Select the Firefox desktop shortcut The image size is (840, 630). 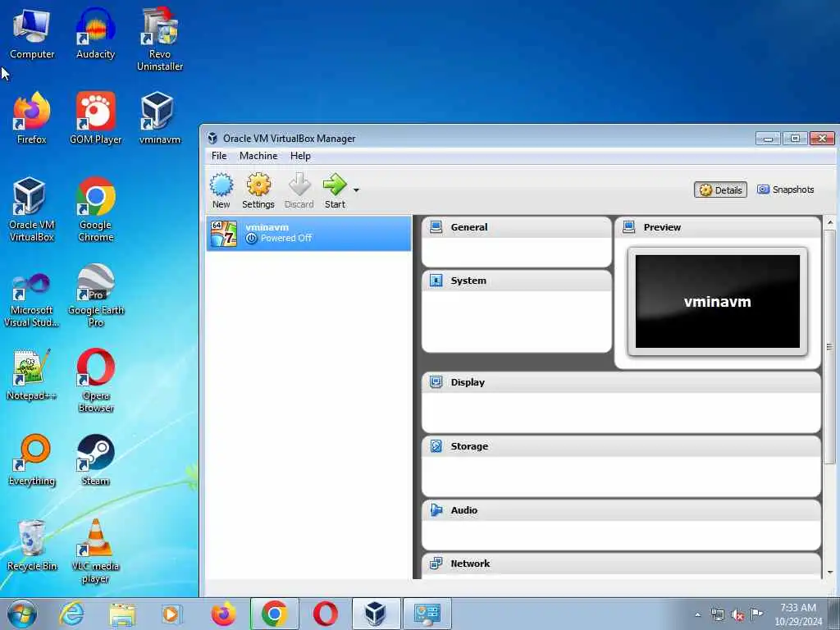[32, 119]
